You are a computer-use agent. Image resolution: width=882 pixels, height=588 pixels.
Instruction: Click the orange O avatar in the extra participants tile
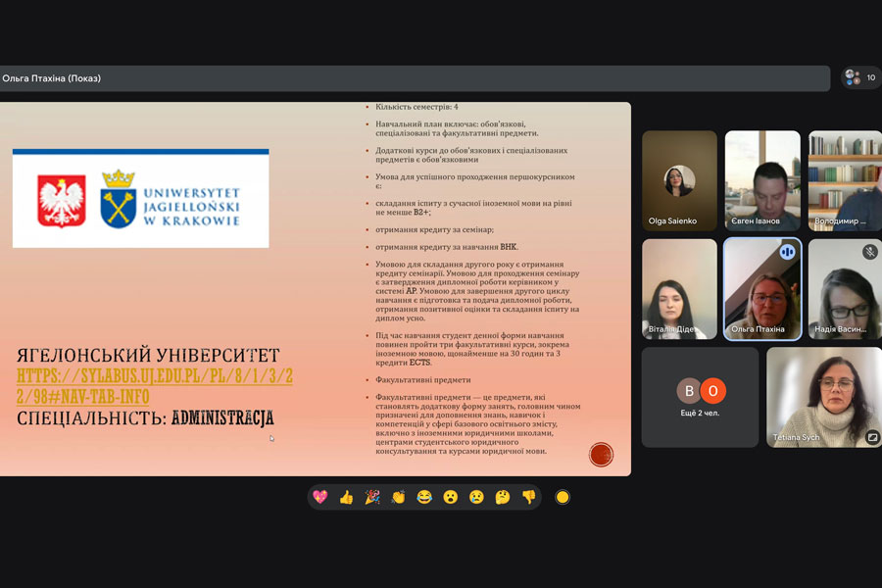point(712,390)
